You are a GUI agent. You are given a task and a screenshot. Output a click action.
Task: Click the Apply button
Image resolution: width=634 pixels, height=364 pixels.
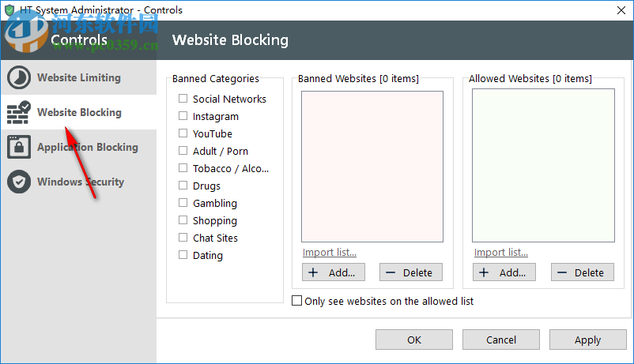[587, 340]
